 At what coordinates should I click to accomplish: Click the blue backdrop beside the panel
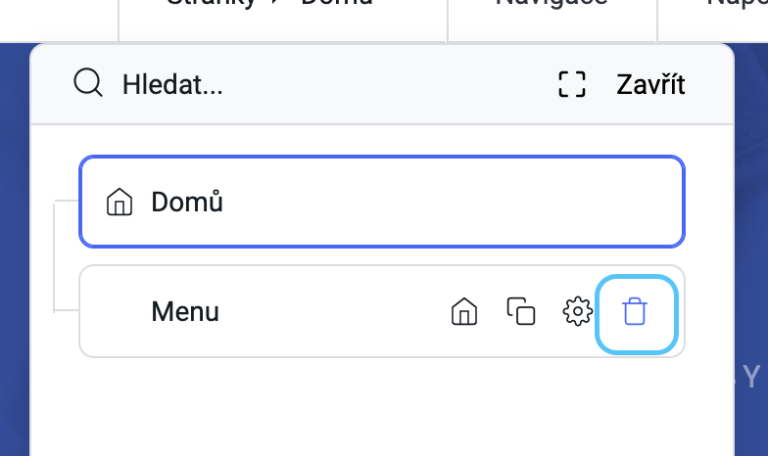[14, 245]
